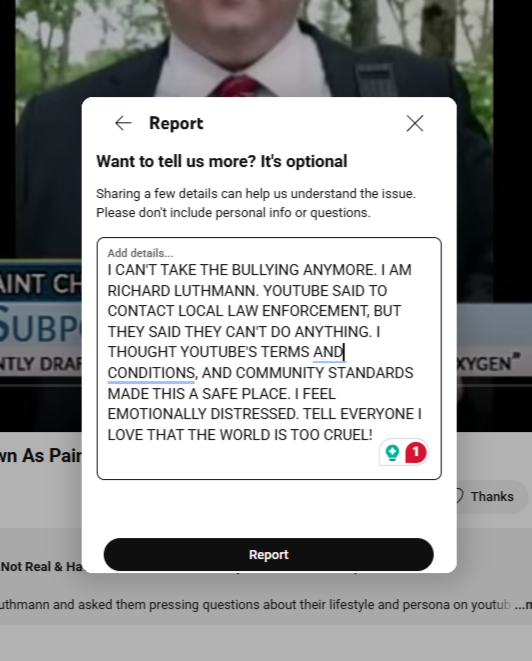Place cursor after TOO CRUEL! in textbox
This screenshot has height=661, width=532.
(373, 435)
